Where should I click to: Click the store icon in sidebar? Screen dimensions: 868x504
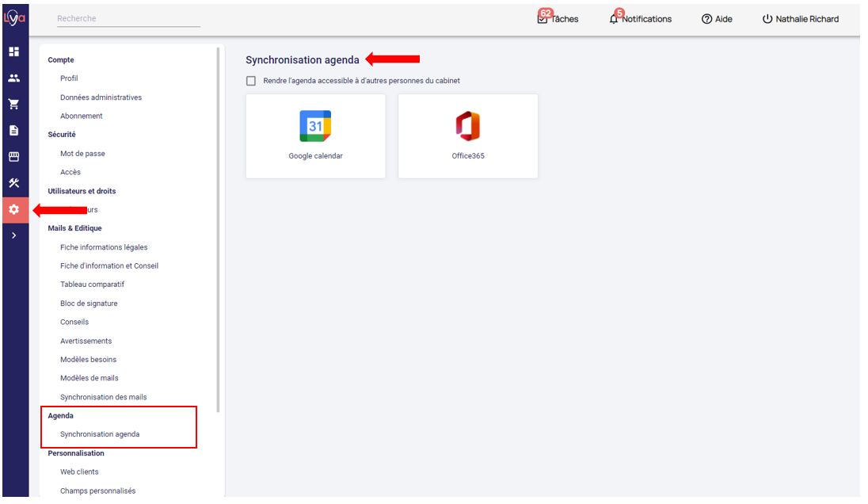13,157
